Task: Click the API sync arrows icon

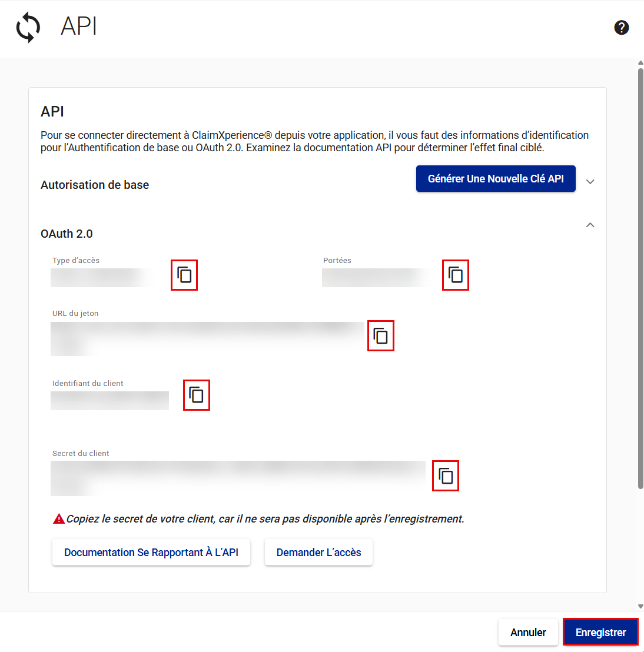Action: tap(28, 28)
